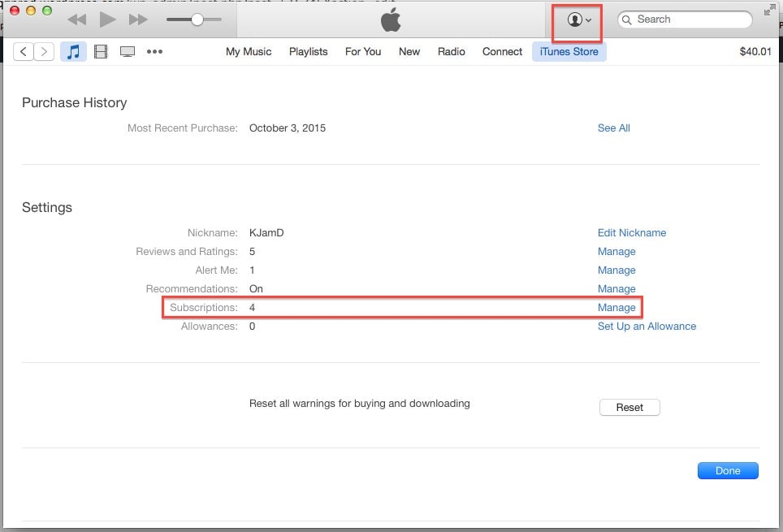Click the Allowances label
The width and height of the screenshot is (783, 532).
coord(210,327)
